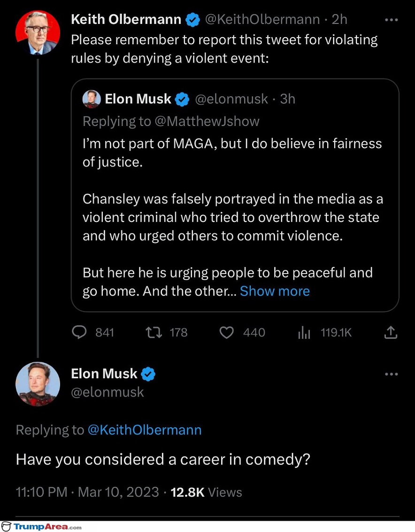Click the TrumpArea.com watermark logo
The image size is (415, 532).
point(42,526)
